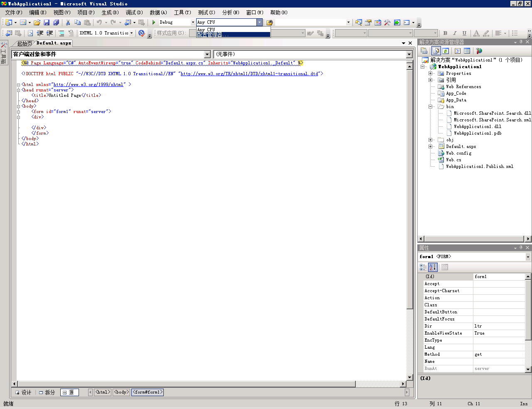Screen dimensions: 532x409
Task: Open the (无事件) events dropdown
Action: [x=409, y=54]
